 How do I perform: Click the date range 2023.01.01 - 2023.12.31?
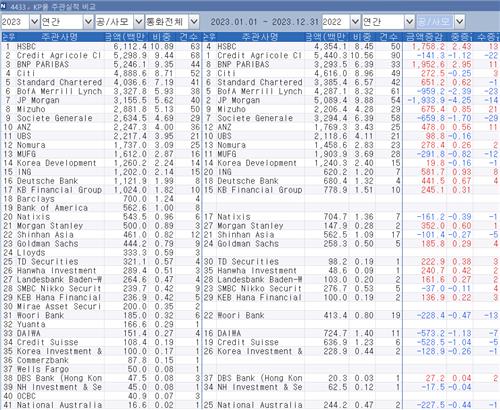265,22
